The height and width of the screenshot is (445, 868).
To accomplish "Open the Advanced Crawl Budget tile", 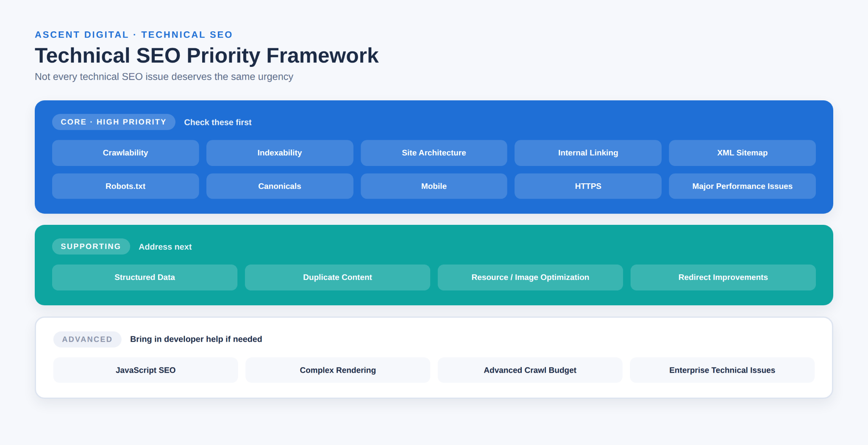I will coord(530,370).
